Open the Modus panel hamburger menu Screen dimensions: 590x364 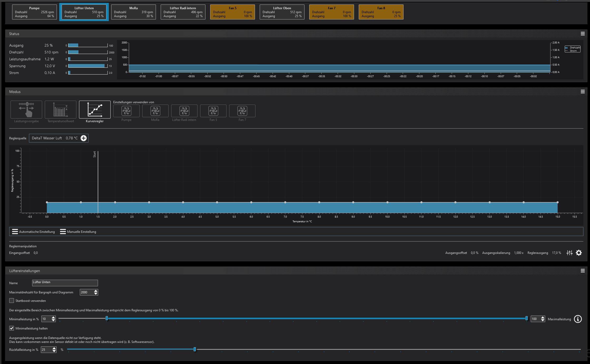click(x=583, y=92)
